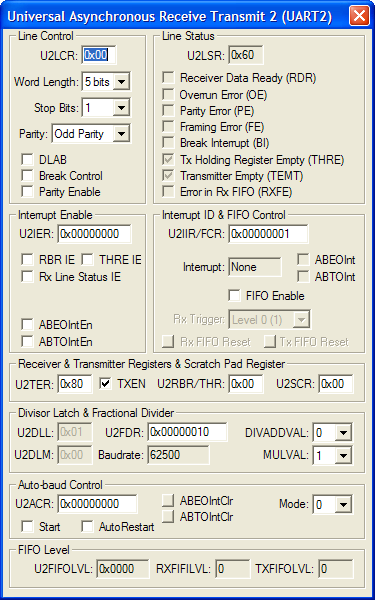Toggle Parity Error (PE) checkbox
The height and width of the screenshot is (600, 375).
coord(168,111)
